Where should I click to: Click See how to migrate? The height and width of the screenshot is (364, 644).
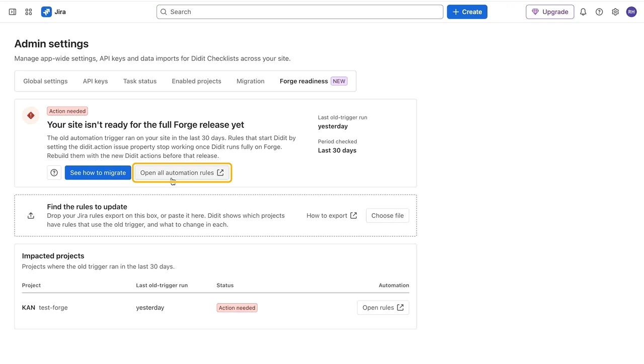[98, 172]
